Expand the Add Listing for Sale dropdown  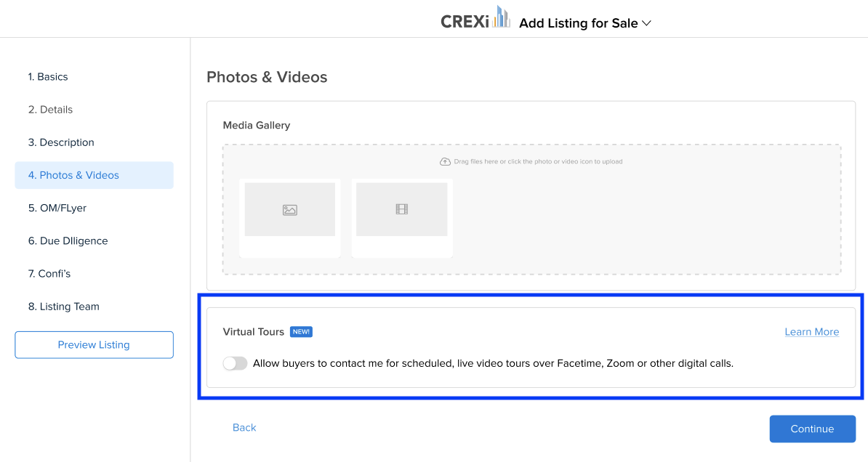pyautogui.click(x=646, y=23)
